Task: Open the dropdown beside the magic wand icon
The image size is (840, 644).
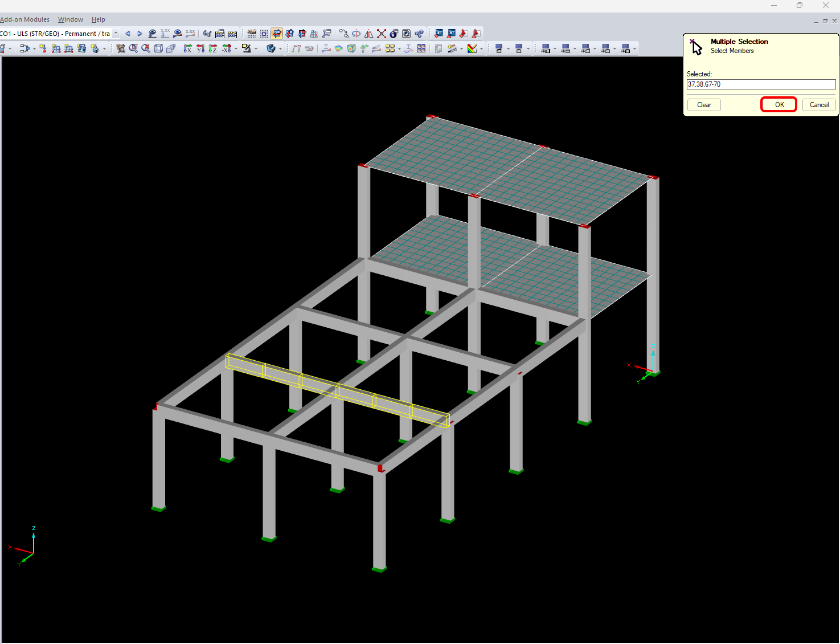Action: pyautogui.click(x=462, y=48)
